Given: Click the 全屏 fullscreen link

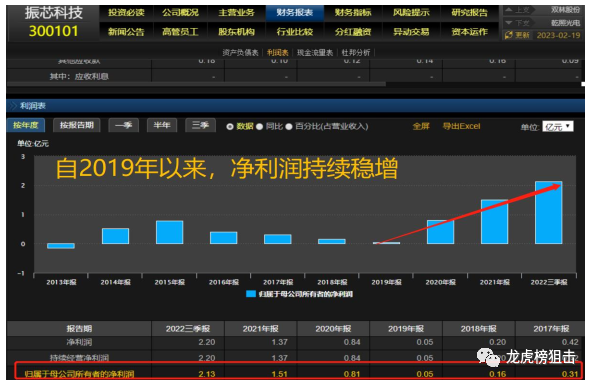Looking at the screenshot, I should 421,126.
